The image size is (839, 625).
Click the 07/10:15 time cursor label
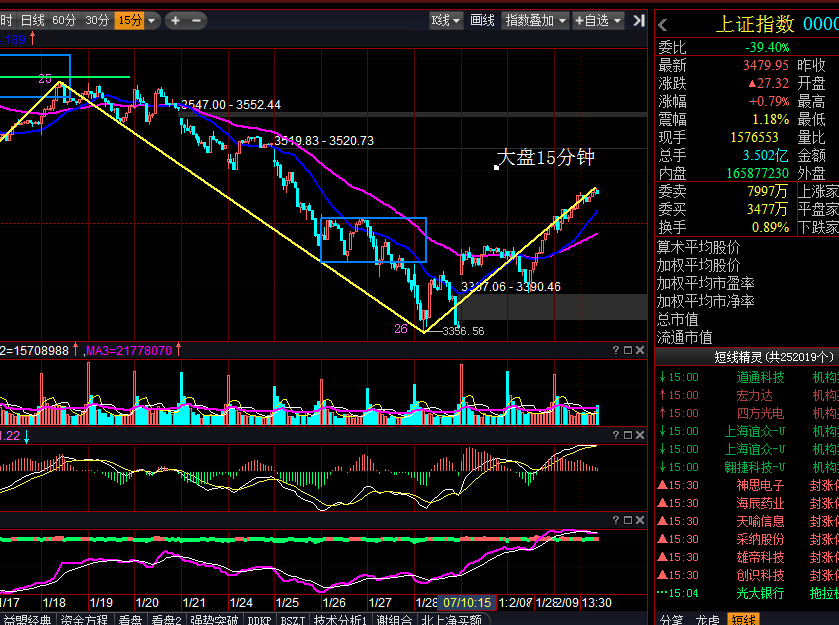467,603
